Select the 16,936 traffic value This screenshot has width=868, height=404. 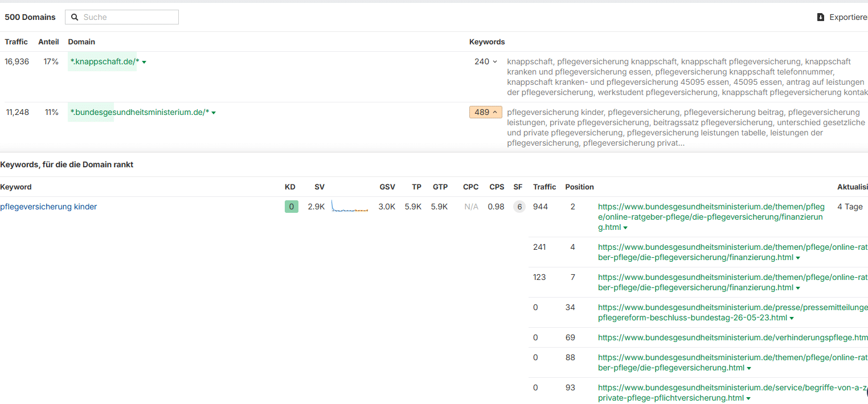[x=17, y=61]
